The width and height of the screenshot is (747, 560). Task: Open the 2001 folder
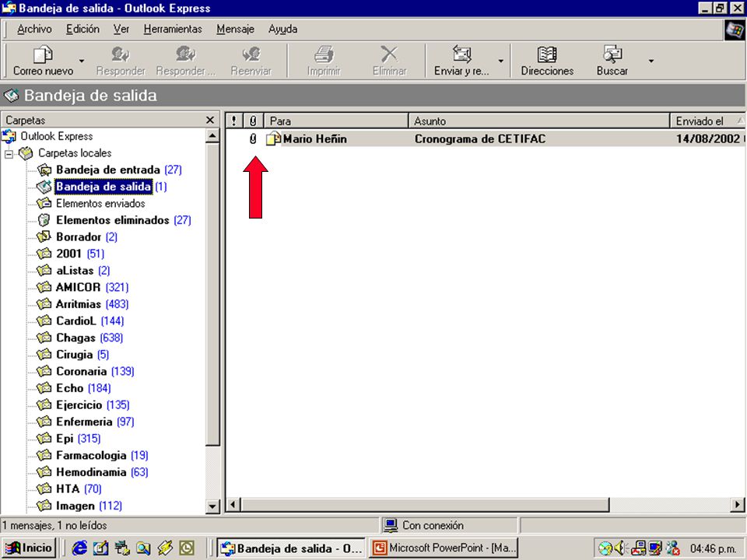coord(69,254)
